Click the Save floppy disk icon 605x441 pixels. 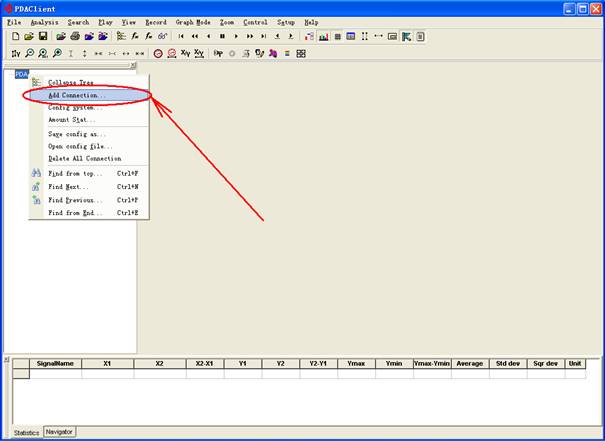pyautogui.click(x=43, y=36)
